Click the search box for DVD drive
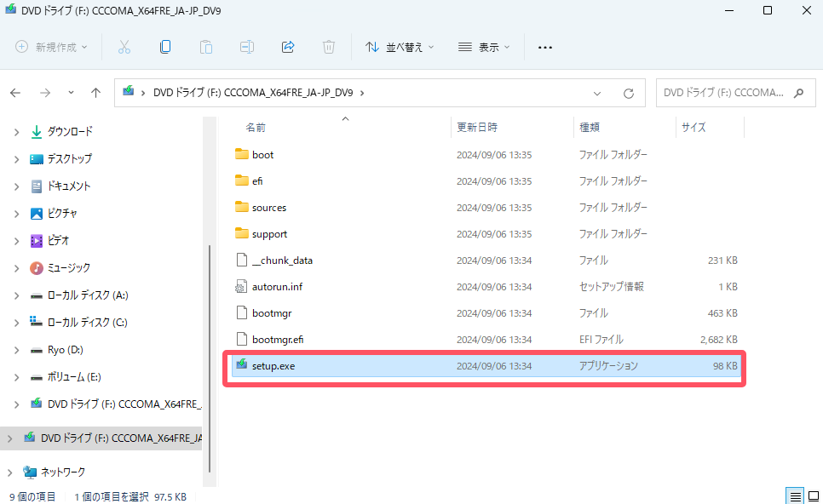The width and height of the screenshot is (823, 504). click(x=724, y=93)
